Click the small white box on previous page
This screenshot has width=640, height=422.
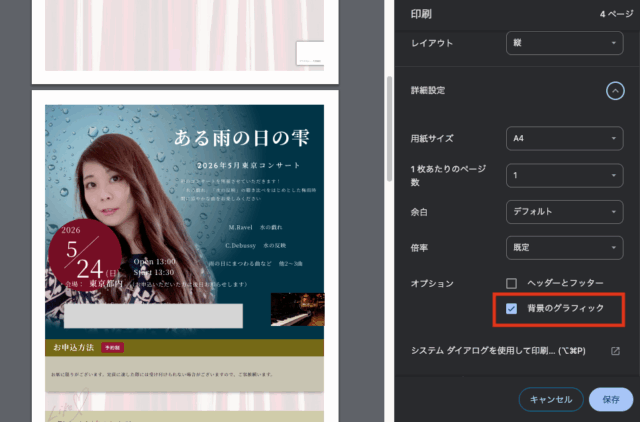tap(309, 54)
